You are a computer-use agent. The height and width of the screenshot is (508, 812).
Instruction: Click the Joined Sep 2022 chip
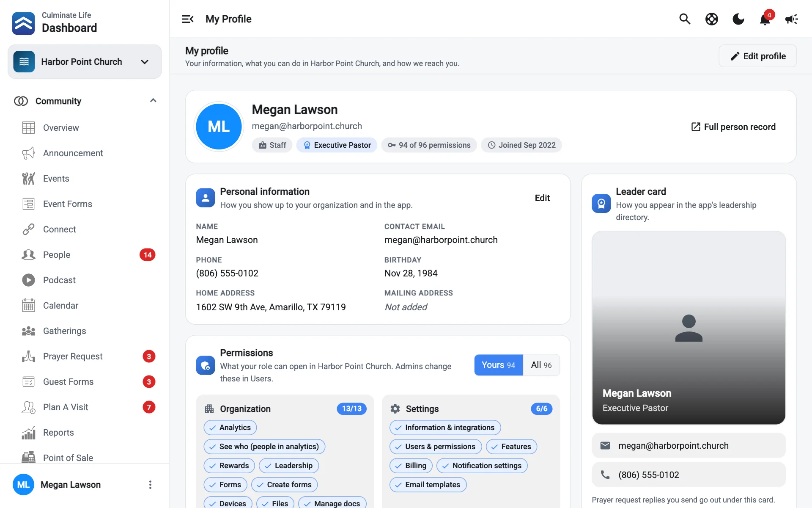pyautogui.click(x=521, y=145)
